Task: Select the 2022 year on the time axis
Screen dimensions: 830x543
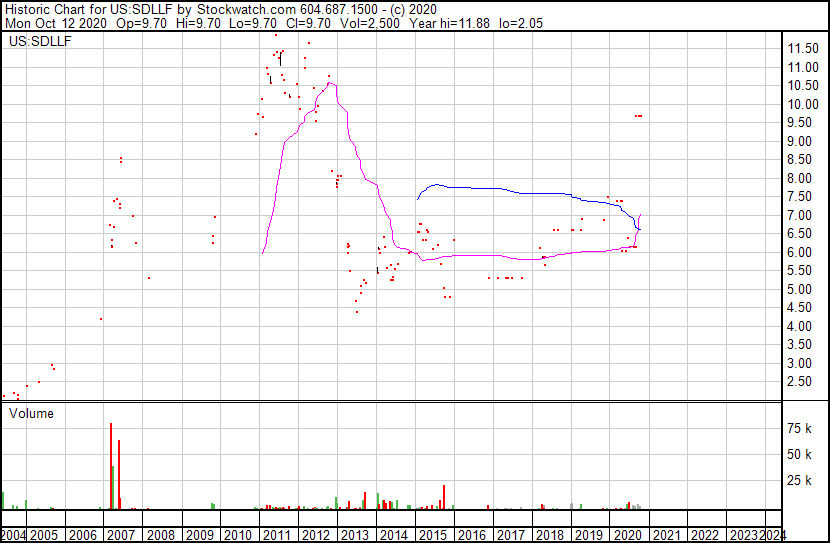Action: coord(706,535)
